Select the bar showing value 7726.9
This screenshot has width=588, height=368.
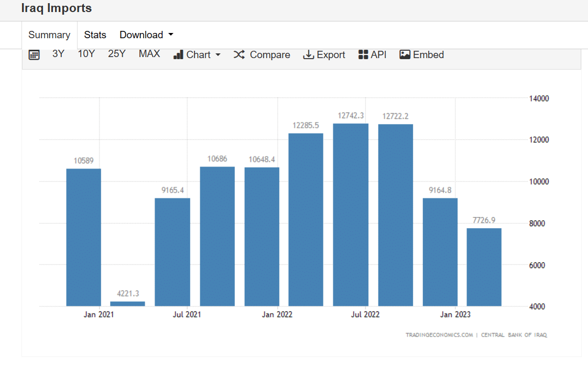[x=484, y=267]
